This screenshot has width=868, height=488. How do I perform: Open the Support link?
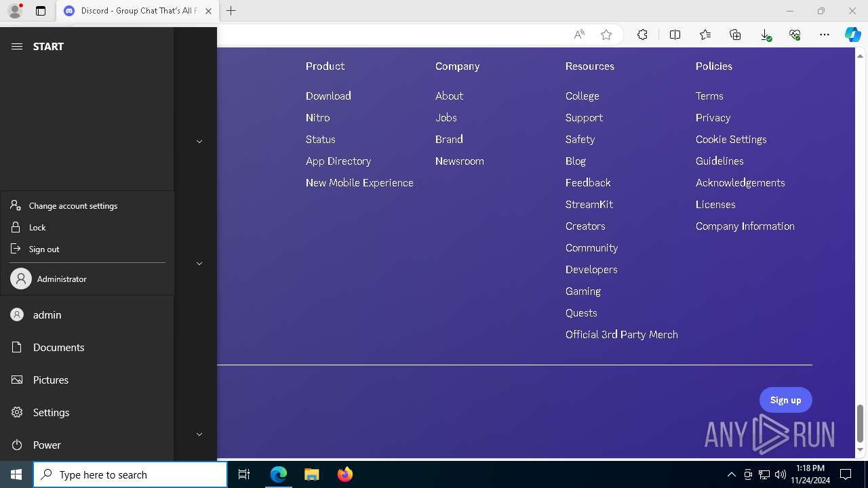(584, 117)
